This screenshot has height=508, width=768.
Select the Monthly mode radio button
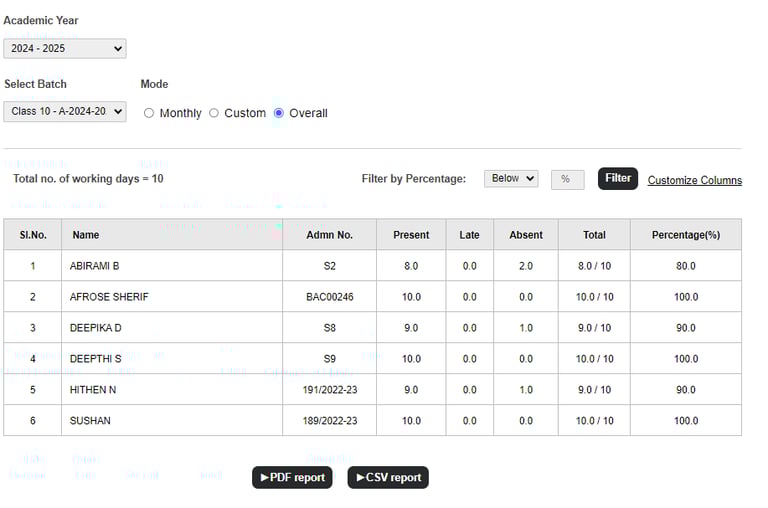click(149, 113)
